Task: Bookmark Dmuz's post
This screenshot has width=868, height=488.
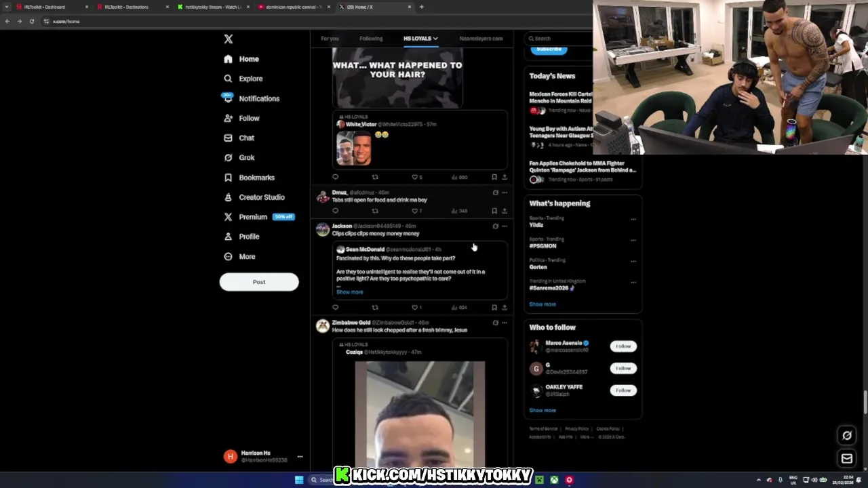Action: point(494,211)
